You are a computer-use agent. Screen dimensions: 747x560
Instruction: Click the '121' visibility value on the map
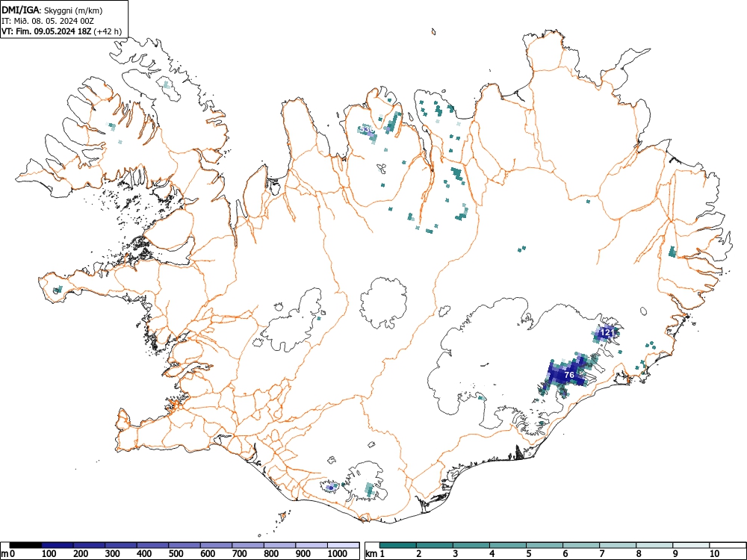(x=607, y=332)
